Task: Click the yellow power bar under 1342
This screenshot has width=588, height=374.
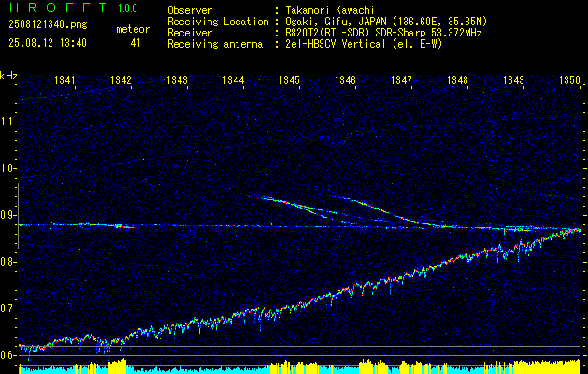Action: tap(117, 366)
